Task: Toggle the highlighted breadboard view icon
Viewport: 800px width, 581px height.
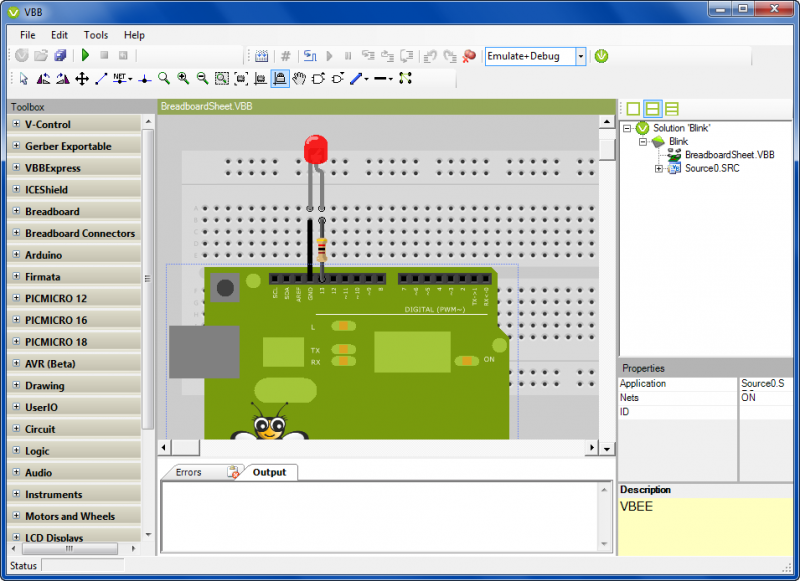Action: (x=280, y=79)
